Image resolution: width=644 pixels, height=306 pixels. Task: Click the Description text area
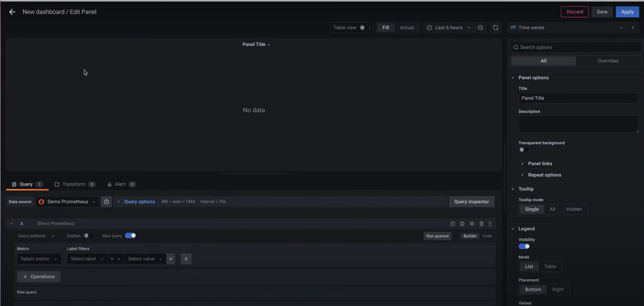coord(578,124)
